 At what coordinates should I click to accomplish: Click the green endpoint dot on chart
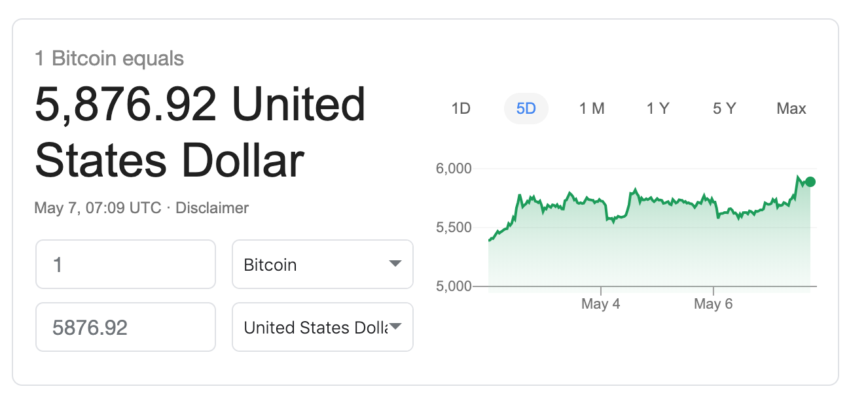(x=810, y=182)
